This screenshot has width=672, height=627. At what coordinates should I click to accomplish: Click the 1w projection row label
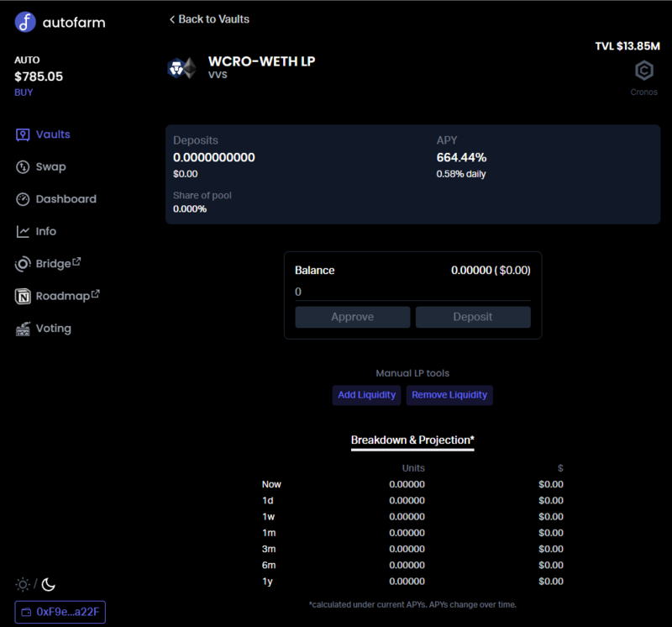(x=268, y=517)
